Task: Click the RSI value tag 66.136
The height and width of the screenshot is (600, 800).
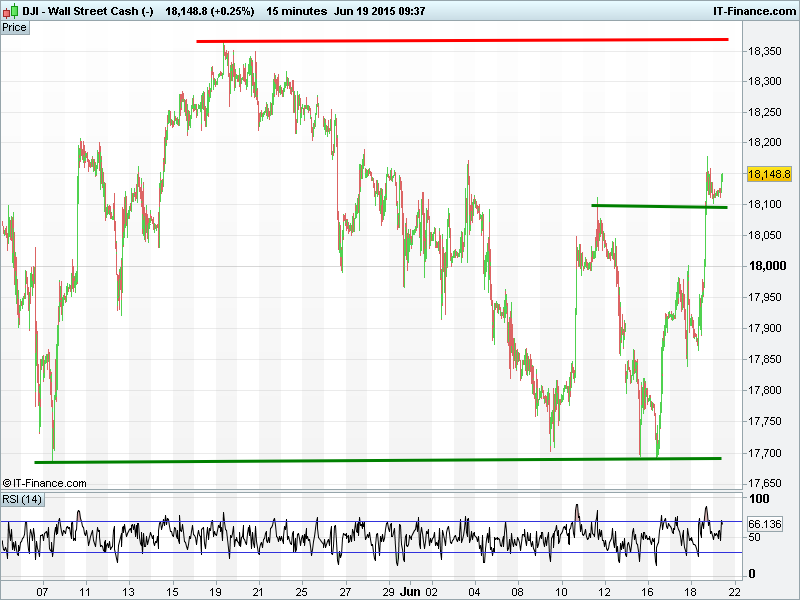Action: (x=764, y=524)
